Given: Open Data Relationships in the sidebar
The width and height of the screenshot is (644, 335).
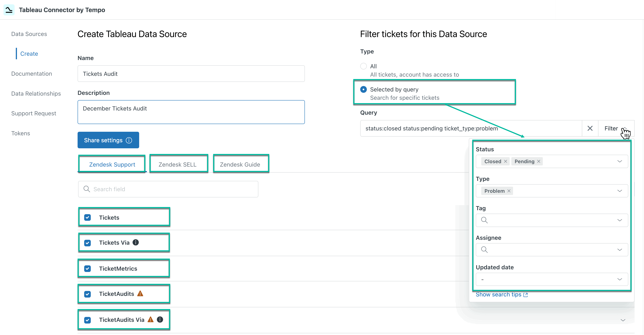Looking at the screenshot, I should (36, 93).
